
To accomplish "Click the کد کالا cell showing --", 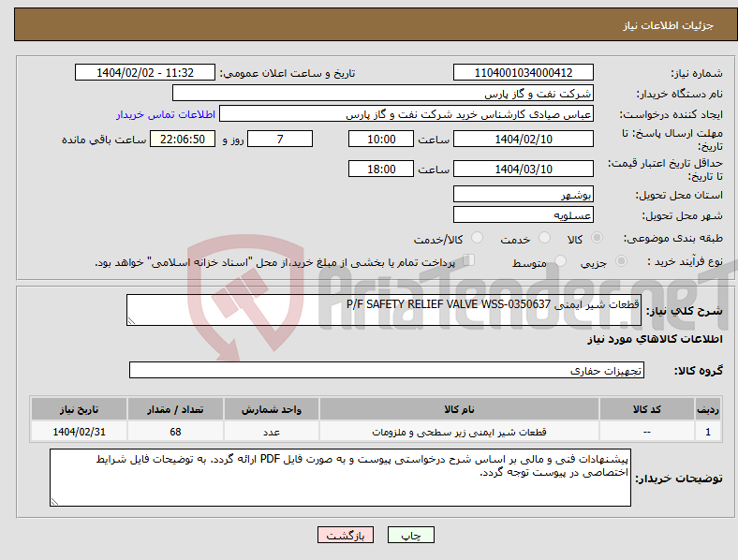I will (647, 432).
